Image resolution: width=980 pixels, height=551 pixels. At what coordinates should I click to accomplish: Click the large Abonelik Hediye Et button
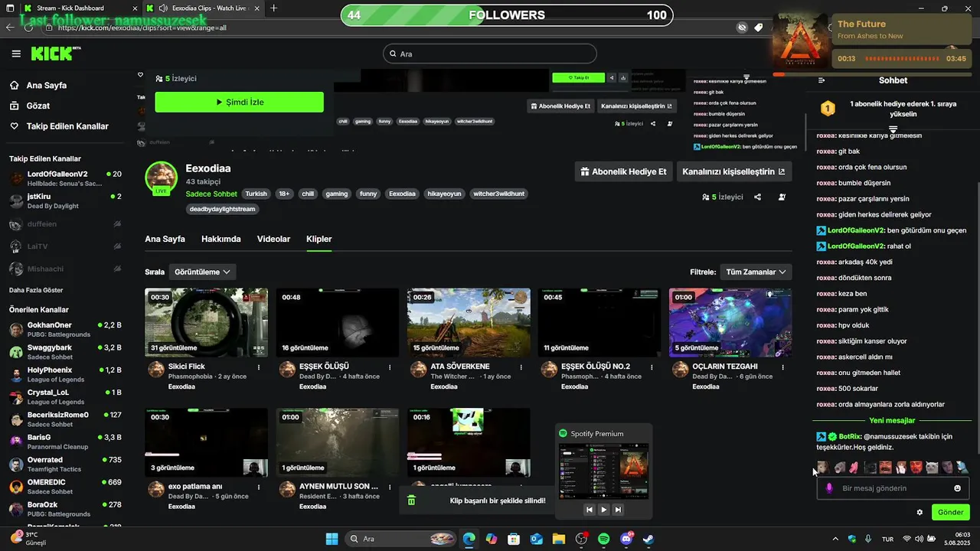[623, 171]
